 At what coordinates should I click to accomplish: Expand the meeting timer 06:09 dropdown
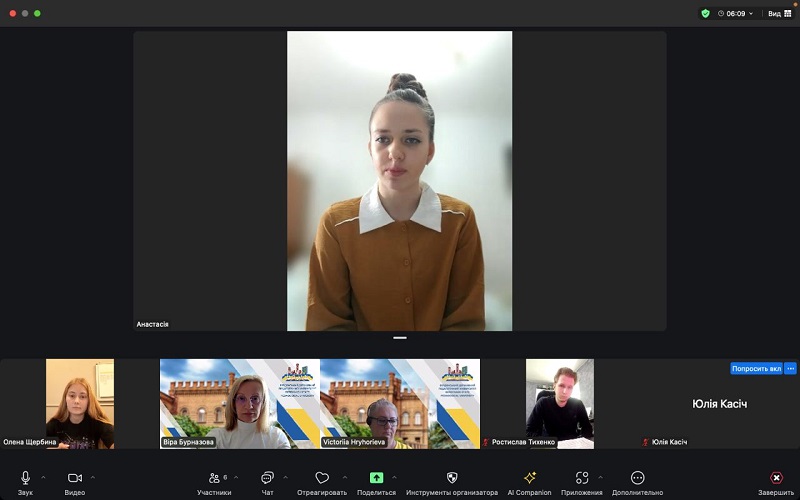tap(752, 14)
